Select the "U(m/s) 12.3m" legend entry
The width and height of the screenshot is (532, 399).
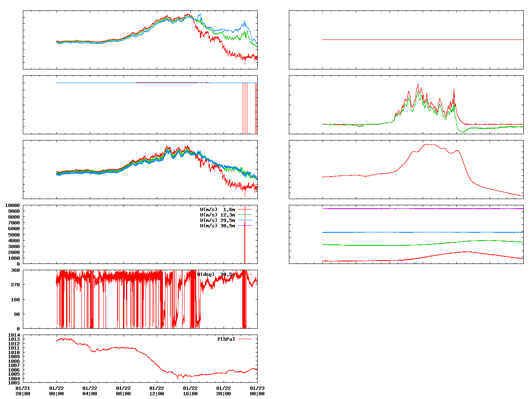tap(217, 215)
